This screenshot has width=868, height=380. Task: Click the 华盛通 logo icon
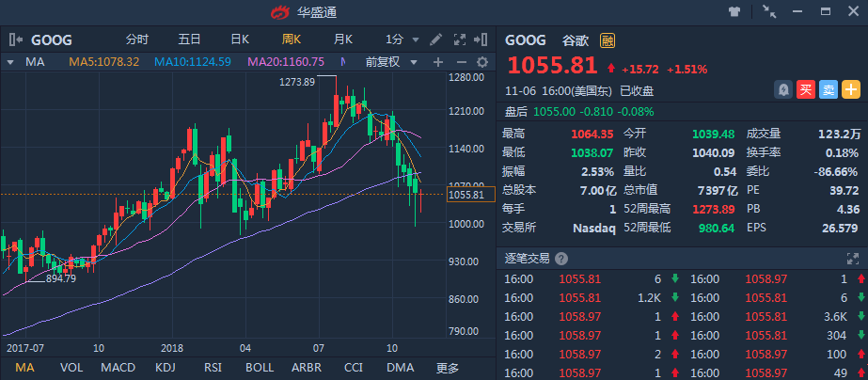(x=280, y=11)
